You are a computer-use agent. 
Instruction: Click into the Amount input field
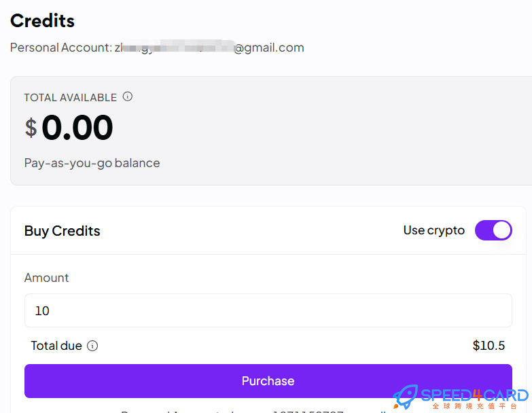click(x=268, y=310)
